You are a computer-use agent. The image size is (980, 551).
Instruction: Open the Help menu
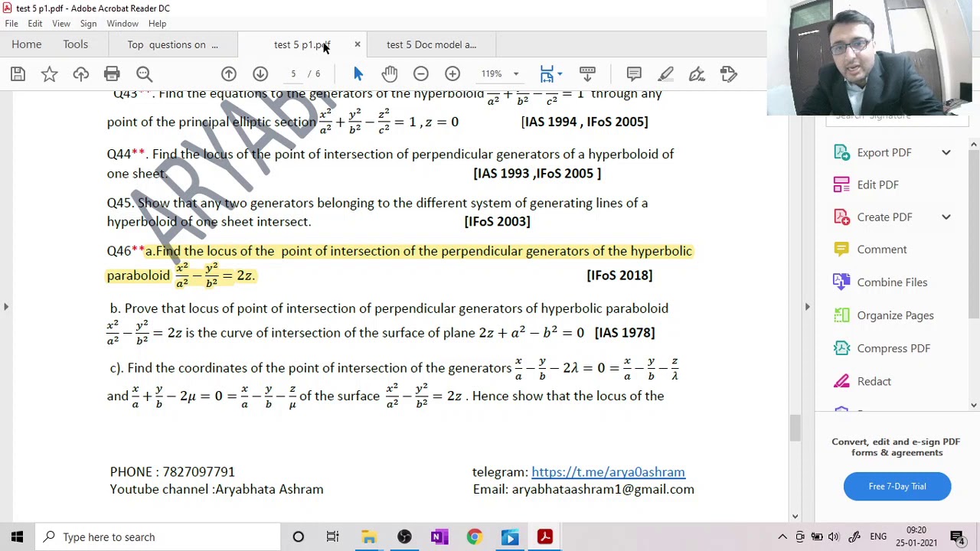pos(157,24)
